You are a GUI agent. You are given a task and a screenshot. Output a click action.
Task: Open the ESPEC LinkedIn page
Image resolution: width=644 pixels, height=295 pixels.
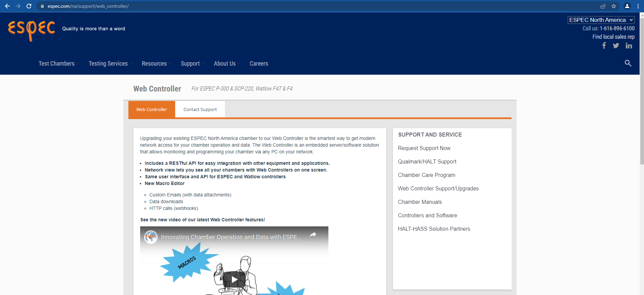[629, 45]
